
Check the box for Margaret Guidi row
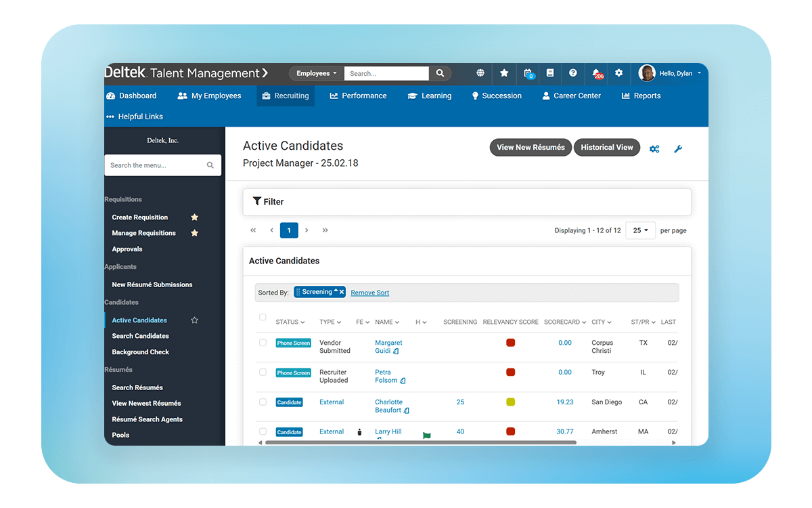(263, 343)
